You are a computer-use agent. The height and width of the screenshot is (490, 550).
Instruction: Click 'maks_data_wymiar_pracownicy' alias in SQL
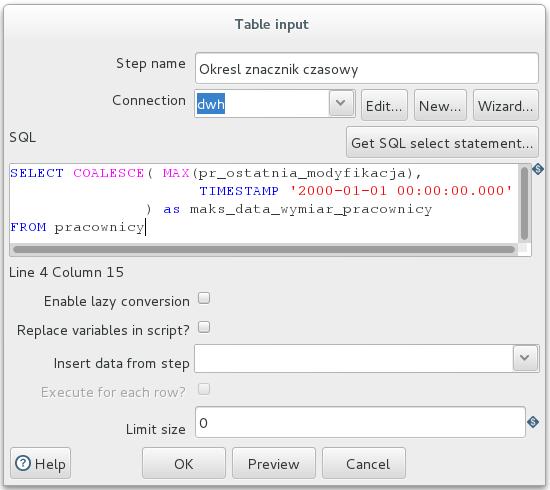point(311,209)
